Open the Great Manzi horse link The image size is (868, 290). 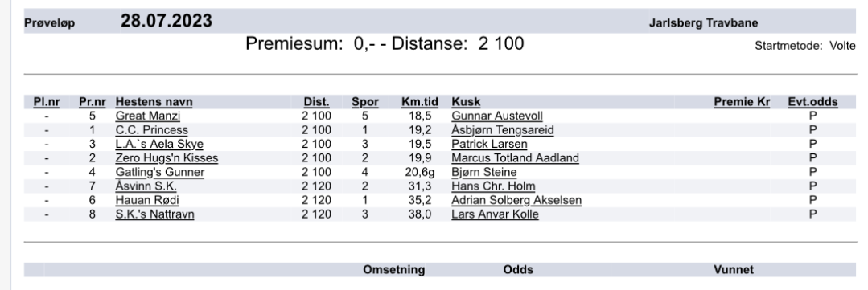coord(148,116)
